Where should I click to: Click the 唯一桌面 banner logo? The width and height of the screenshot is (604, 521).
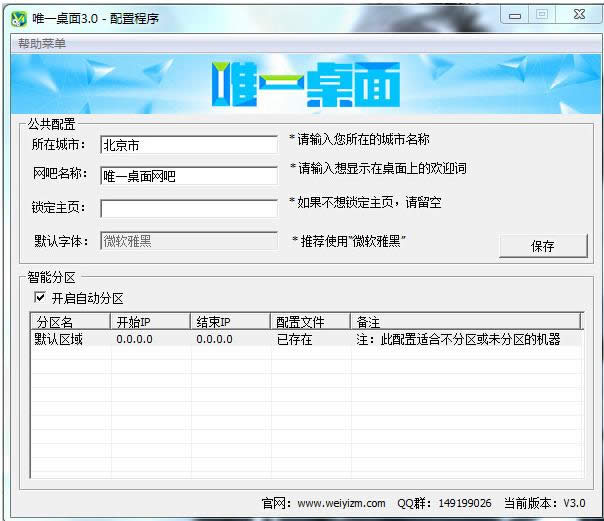[x=305, y=84]
